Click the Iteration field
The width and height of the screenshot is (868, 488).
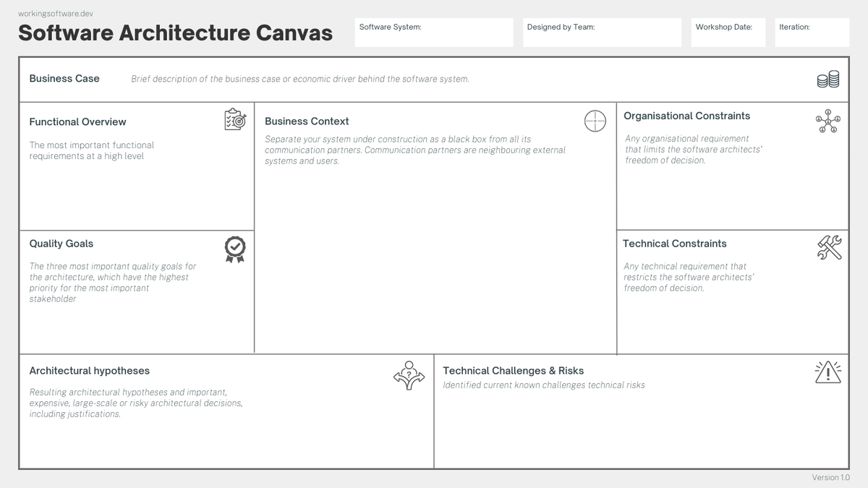812,33
